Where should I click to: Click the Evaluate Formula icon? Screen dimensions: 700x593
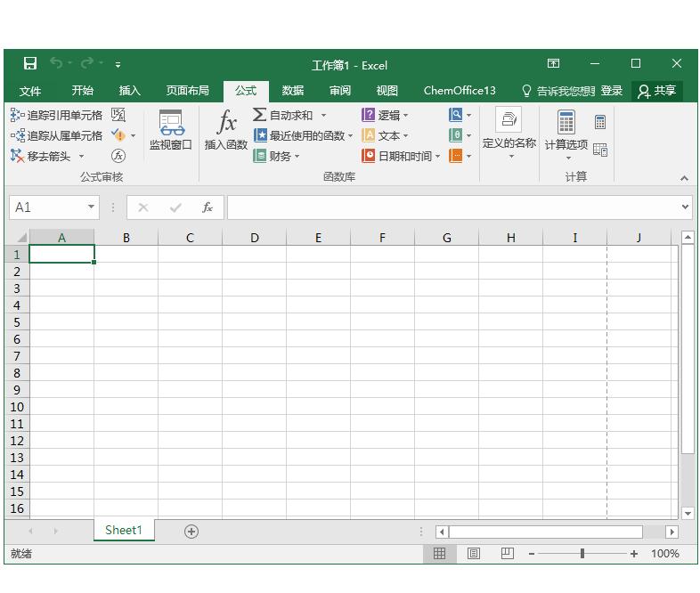tap(118, 156)
